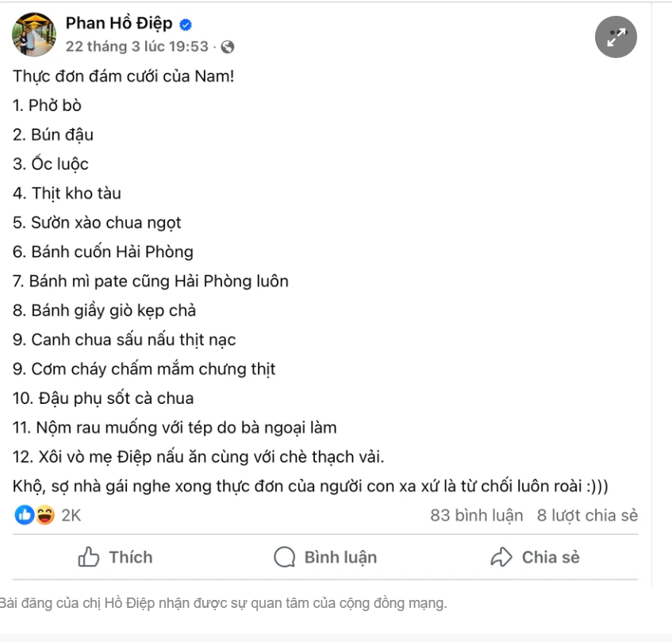This screenshot has width=672, height=642.
Task: Click the Haha reaction emoji
Action: 44,516
